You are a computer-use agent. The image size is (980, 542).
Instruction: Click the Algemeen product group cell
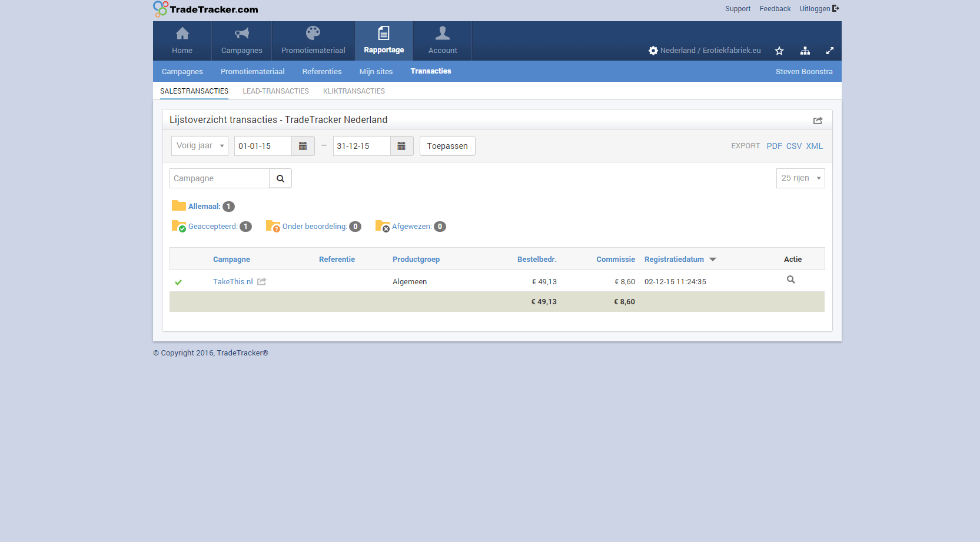click(x=410, y=282)
